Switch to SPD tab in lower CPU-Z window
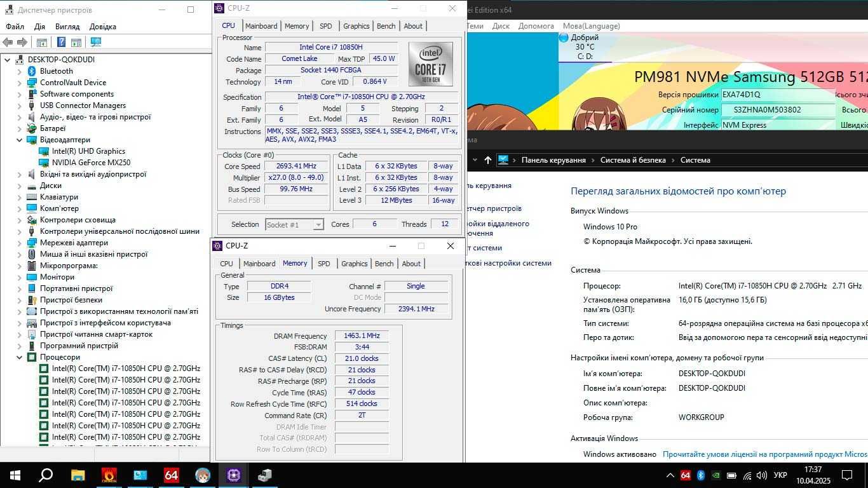 (324, 264)
